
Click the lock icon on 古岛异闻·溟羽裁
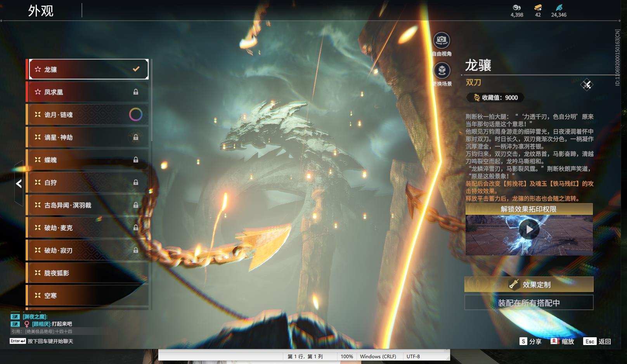point(136,205)
